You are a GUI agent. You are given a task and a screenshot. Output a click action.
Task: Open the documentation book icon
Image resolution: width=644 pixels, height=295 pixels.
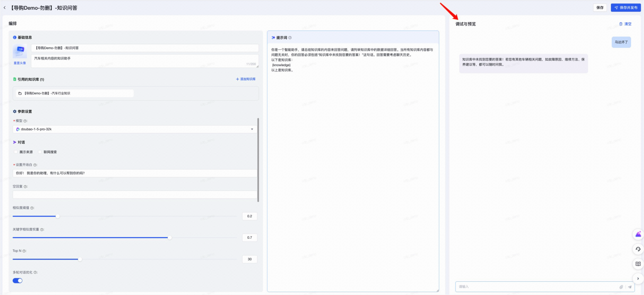point(638,264)
